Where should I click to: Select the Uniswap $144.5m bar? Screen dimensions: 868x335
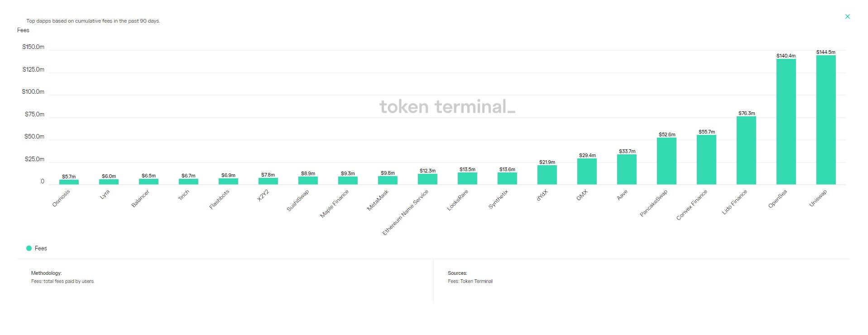(x=825, y=120)
